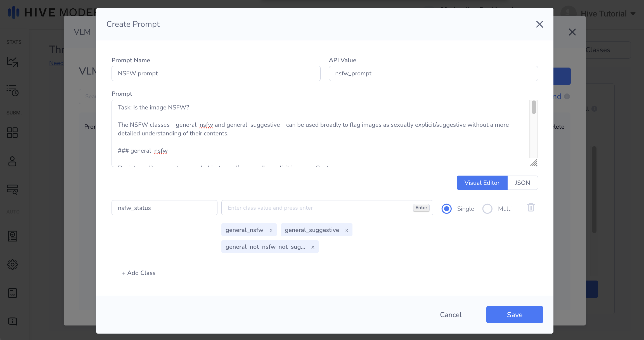Open the user profile sidebar icon

pos(12,161)
